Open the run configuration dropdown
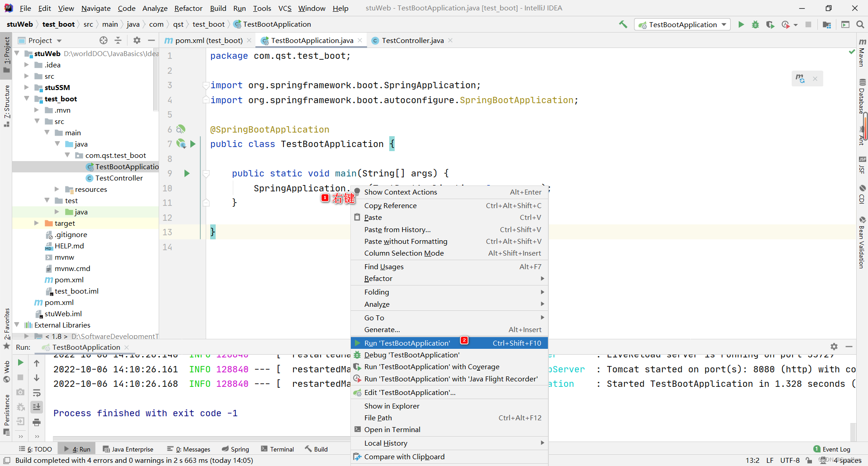Screen dimensions: 868x466 click(x=683, y=24)
